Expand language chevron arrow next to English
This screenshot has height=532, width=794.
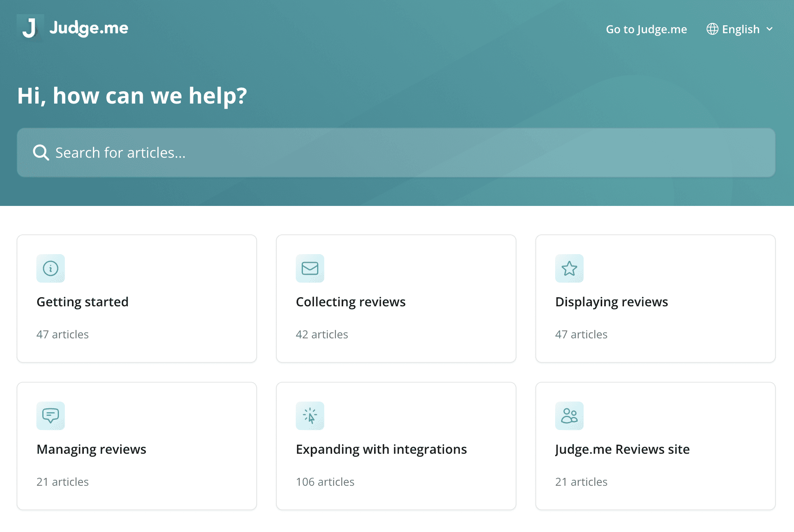[769, 29]
